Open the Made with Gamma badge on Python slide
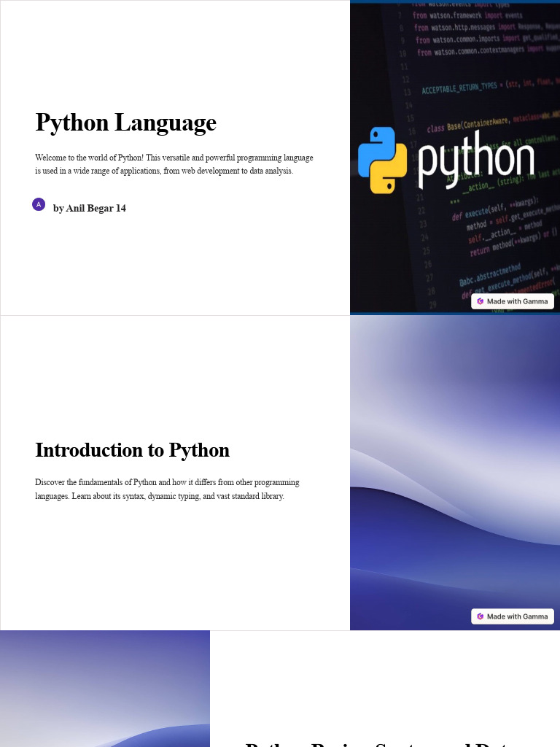 513,301
